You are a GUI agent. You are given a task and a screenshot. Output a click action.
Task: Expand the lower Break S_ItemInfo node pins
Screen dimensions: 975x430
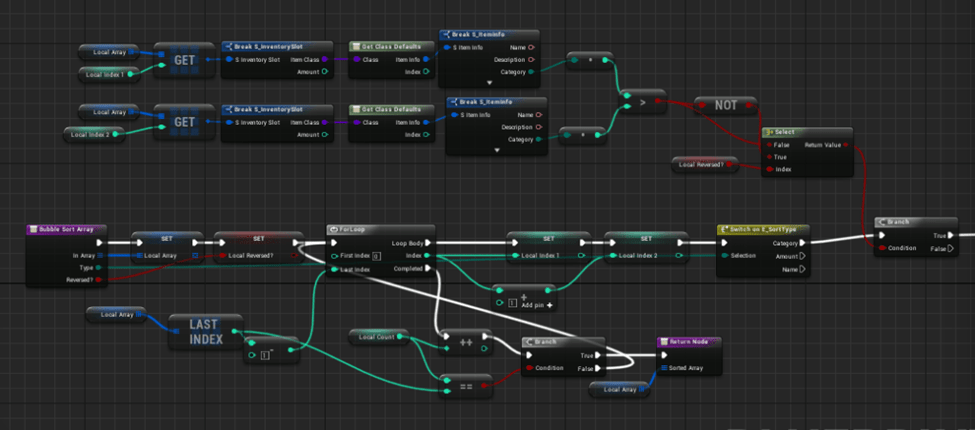tap(497, 150)
